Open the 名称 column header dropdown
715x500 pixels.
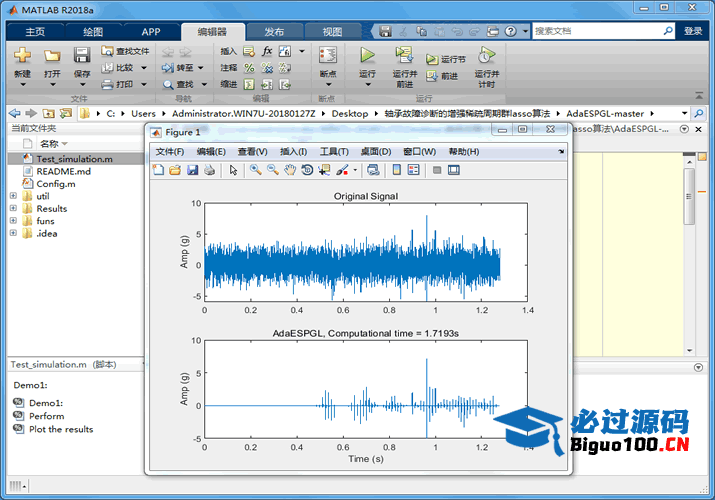pyautogui.click(x=64, y=144)
